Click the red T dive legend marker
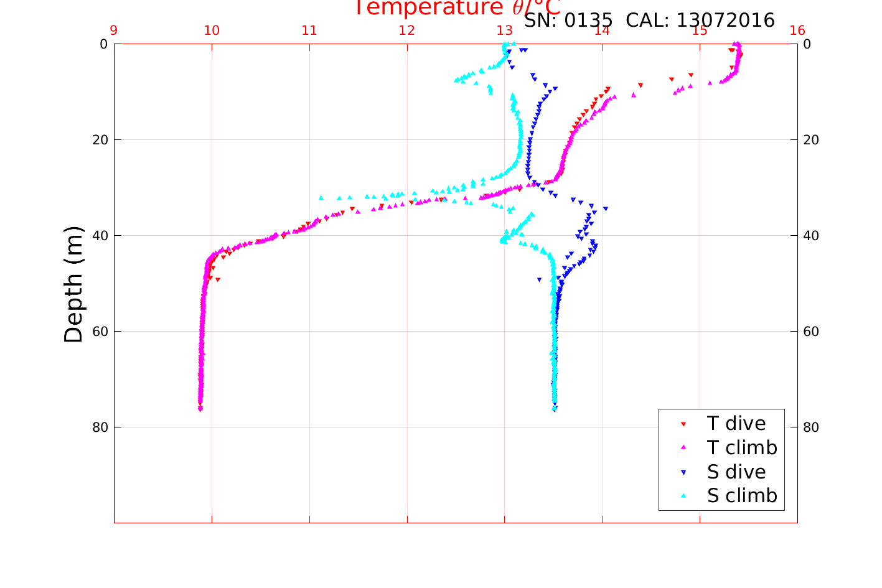Viewport: 882px width, 588px height. (683, 424)
